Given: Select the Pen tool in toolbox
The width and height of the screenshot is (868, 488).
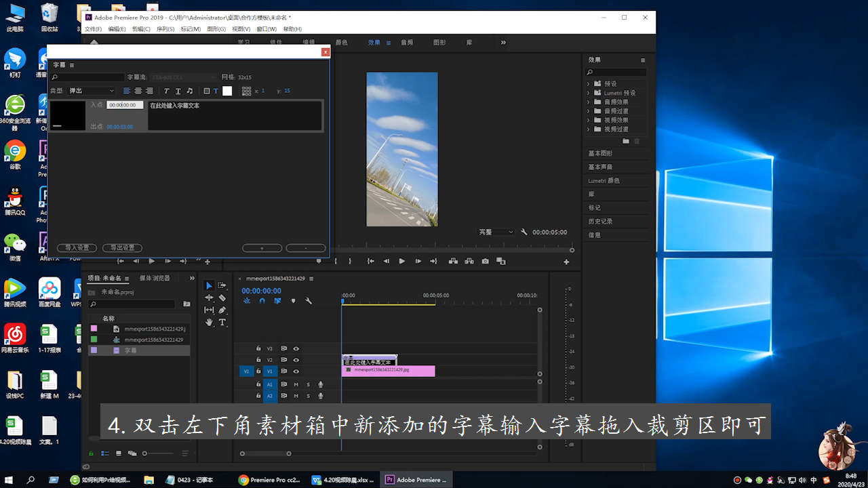Looking at the screenshot, I should click(x=222, y=310).
